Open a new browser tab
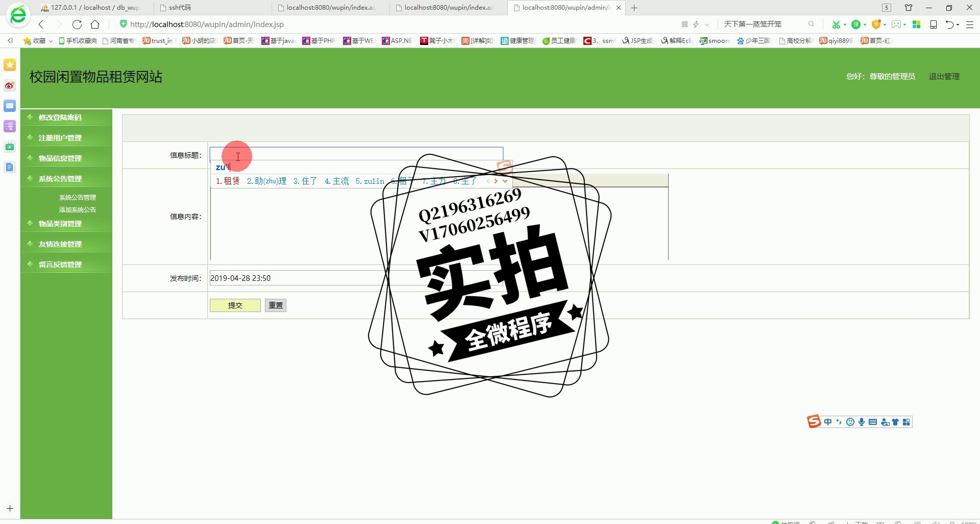 click(634, 8)
